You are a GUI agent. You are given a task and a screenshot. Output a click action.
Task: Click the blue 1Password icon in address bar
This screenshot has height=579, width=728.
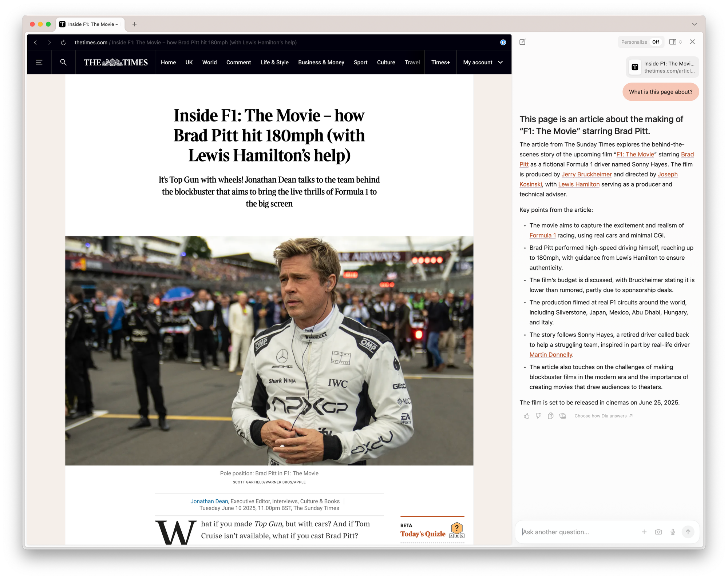click(503, 43)
